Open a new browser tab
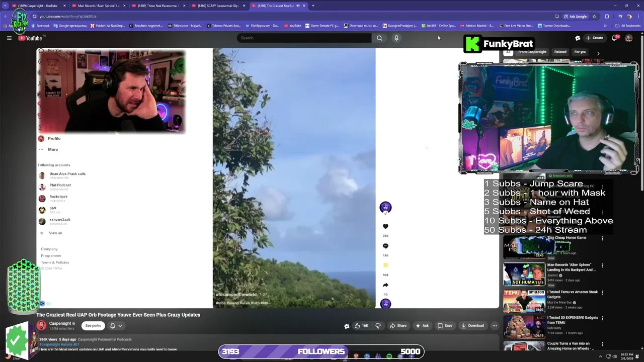 tap(313, 6)
